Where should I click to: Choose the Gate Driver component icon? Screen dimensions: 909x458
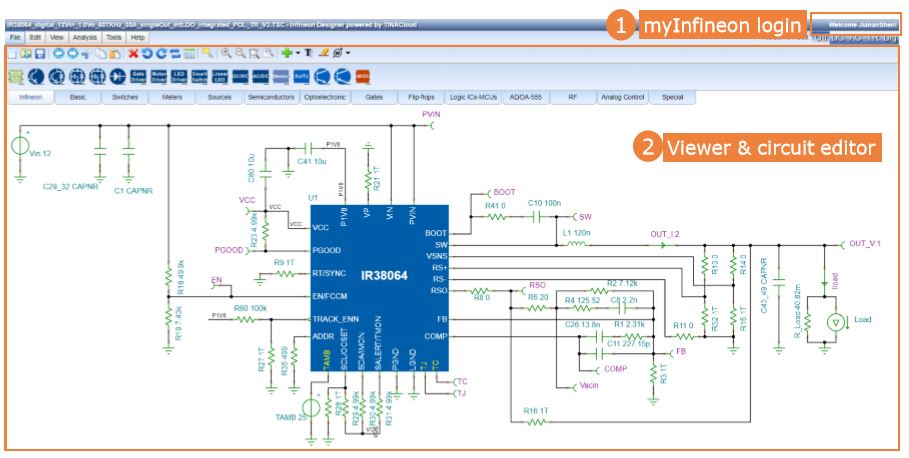[138, 77]
